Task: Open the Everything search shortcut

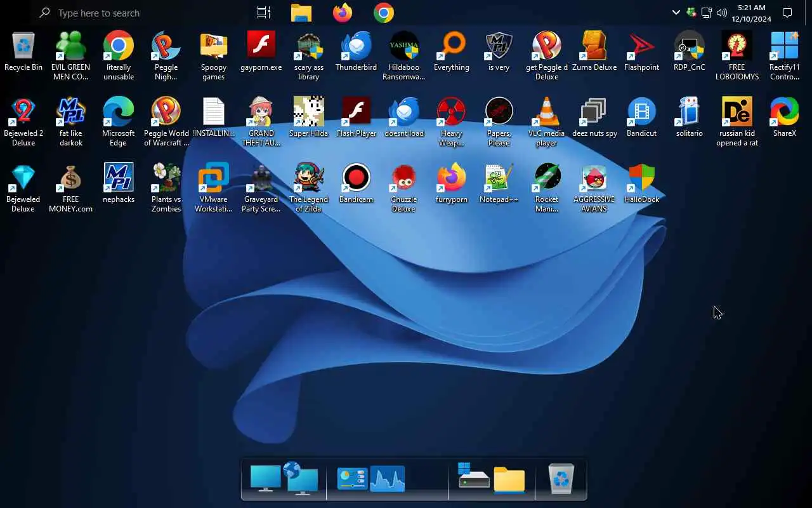Action: click(452, 52)
